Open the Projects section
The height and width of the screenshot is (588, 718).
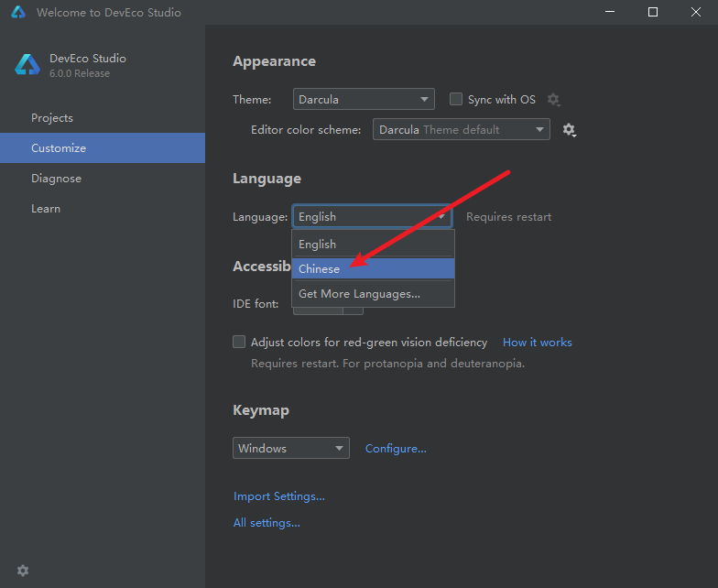[x=103, y=117]
